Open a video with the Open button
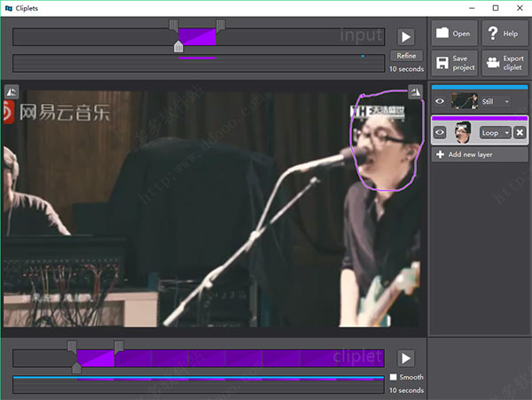This screenshot has width=532, height=400. 454,33
